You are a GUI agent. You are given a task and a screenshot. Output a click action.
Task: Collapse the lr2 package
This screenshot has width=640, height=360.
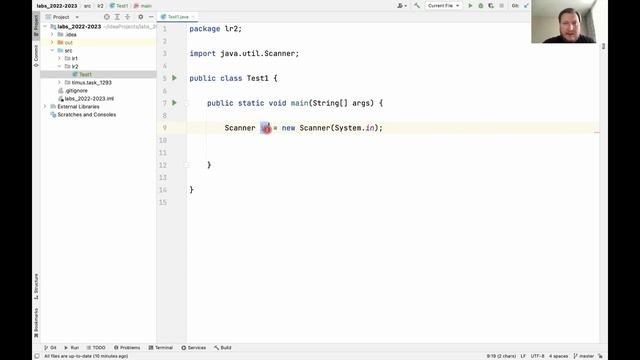coord(60,67)
